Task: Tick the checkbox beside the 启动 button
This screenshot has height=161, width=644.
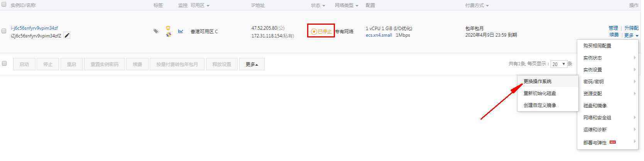Action: (x=4, y=63)
